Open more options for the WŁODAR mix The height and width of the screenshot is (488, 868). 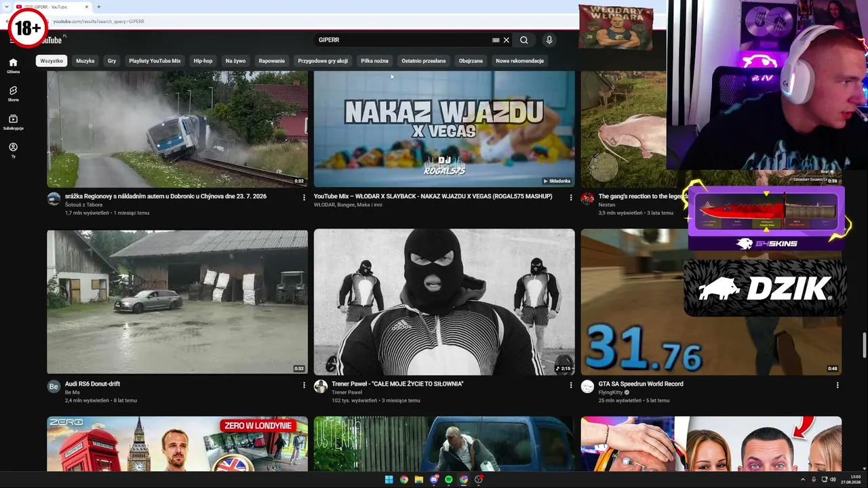[x=571, y=197]
